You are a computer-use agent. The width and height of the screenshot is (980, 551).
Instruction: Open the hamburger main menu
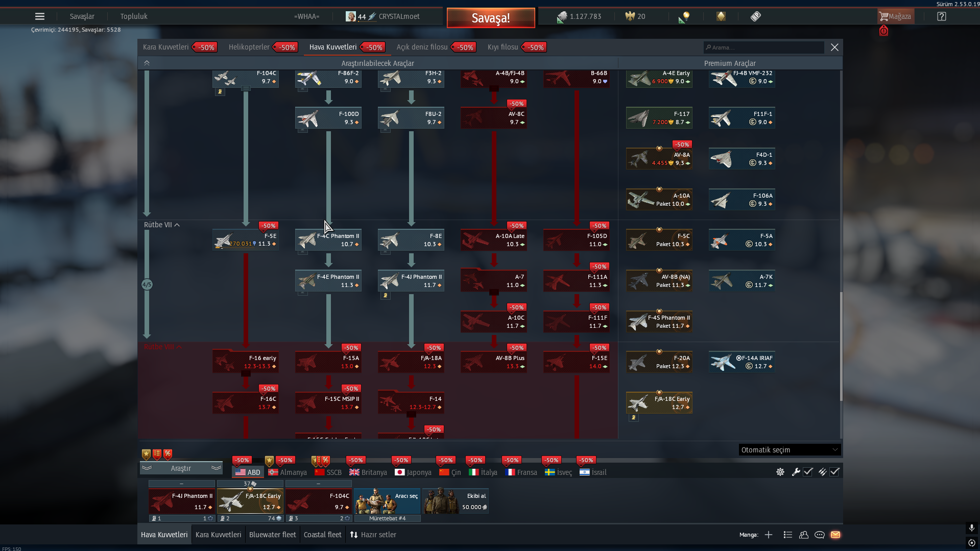pos(40,16)
